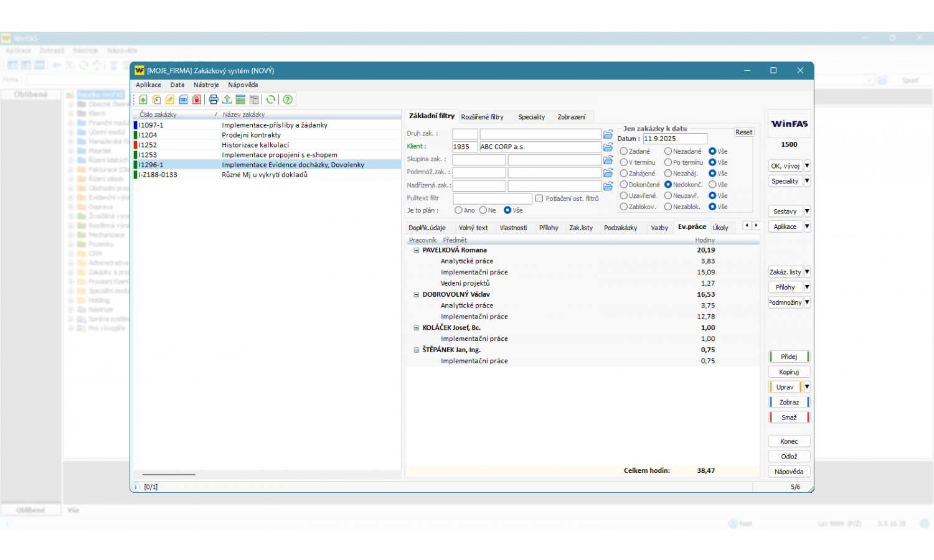Screen dimensions: 934x560
Task: Click the printer icon in the toolbar
Action: pyautogui.click(x=214, y=100)
